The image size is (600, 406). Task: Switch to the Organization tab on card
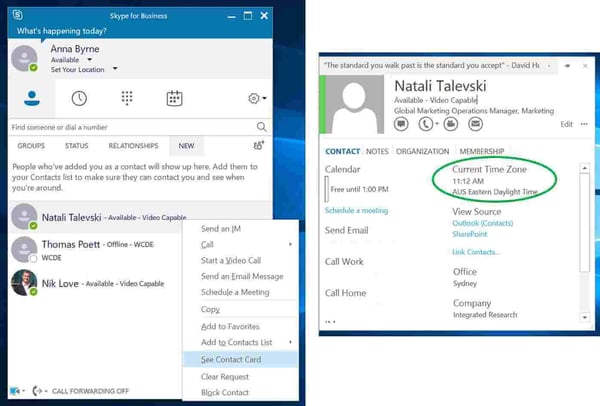click(x=422, y=151)
